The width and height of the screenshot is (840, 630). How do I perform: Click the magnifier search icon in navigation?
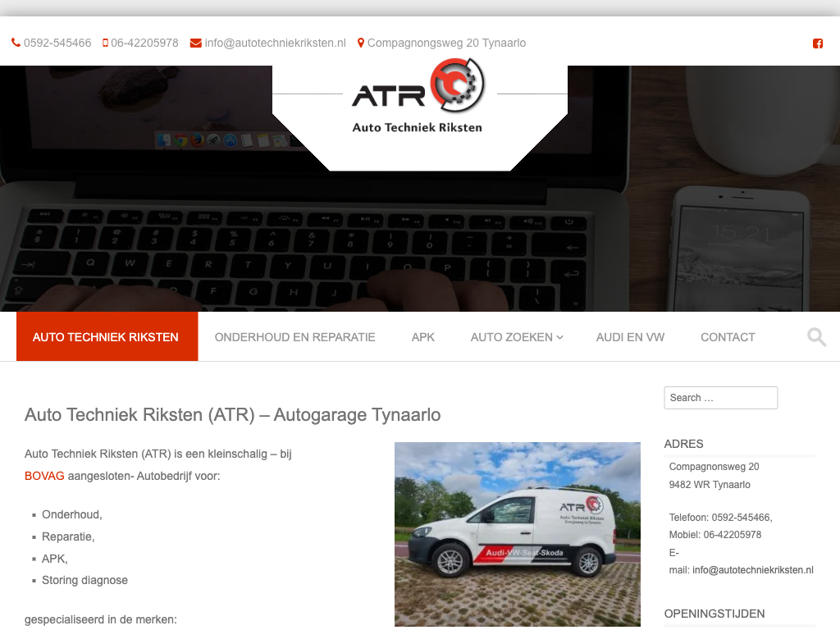click(816, 337)
